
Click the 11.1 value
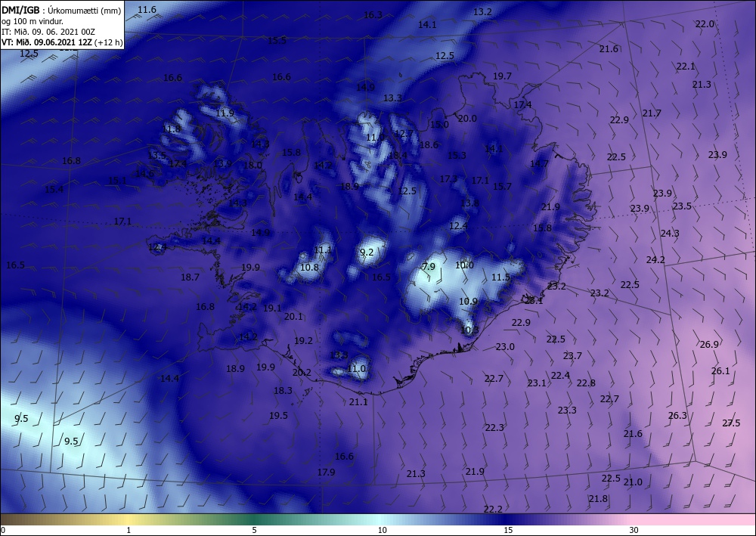point(323,250)
